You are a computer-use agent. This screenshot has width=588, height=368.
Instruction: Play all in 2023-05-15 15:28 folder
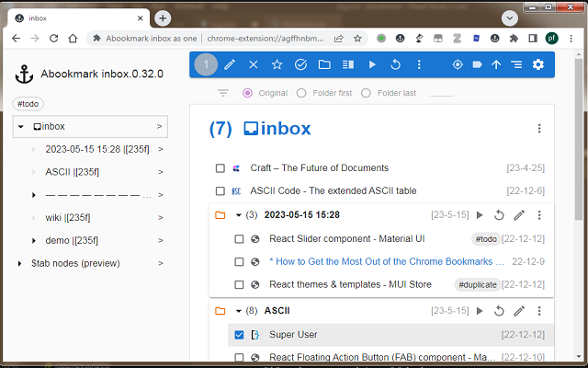click(480, 215)
